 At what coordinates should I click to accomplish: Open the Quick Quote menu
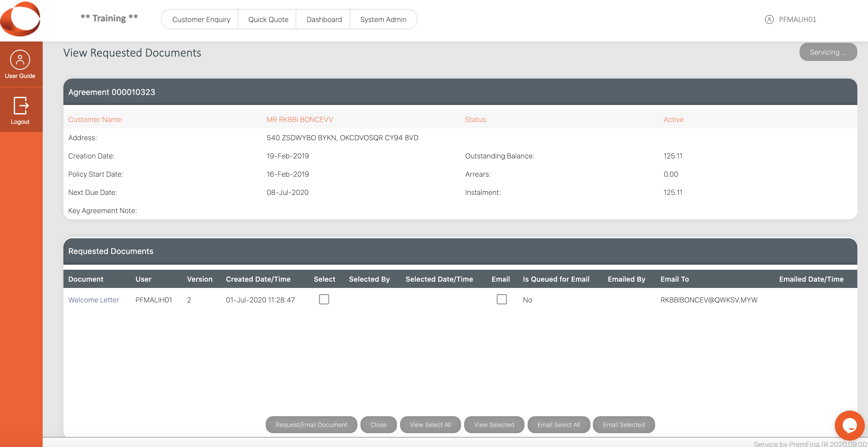(268, 19)
